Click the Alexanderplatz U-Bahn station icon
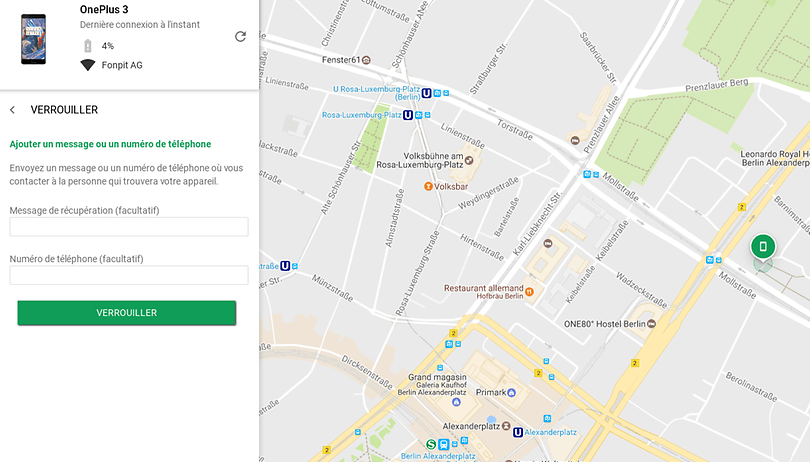Viewport: 810px width, 462px height. click(x=518, y=433)
